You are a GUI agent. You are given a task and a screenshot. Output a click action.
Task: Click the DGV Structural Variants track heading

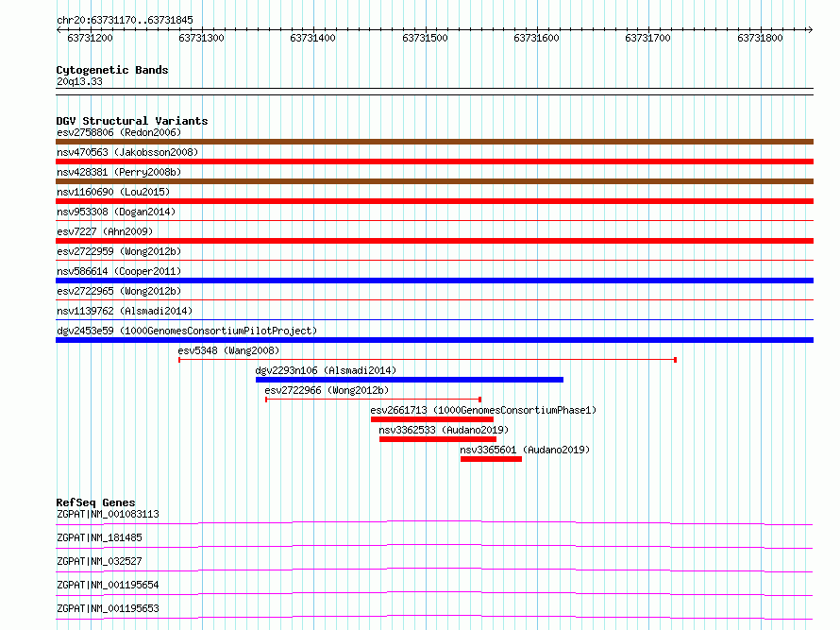coord(132,121)
